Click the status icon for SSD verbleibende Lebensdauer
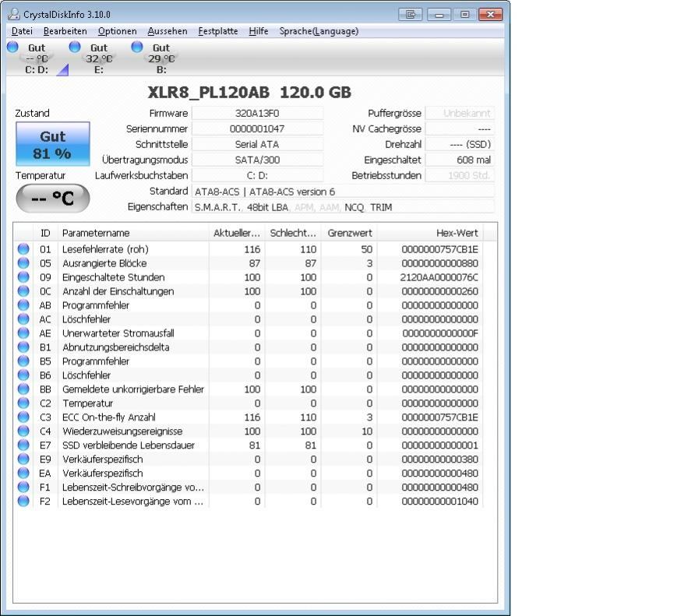 [x=23, y=445]
